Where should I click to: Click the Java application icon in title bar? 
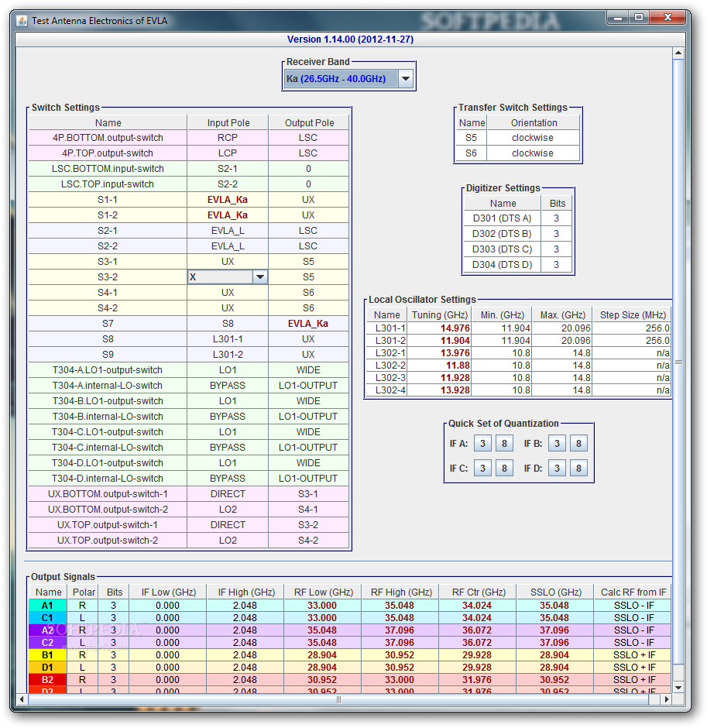pyautogui.click(x=22, y=21)
